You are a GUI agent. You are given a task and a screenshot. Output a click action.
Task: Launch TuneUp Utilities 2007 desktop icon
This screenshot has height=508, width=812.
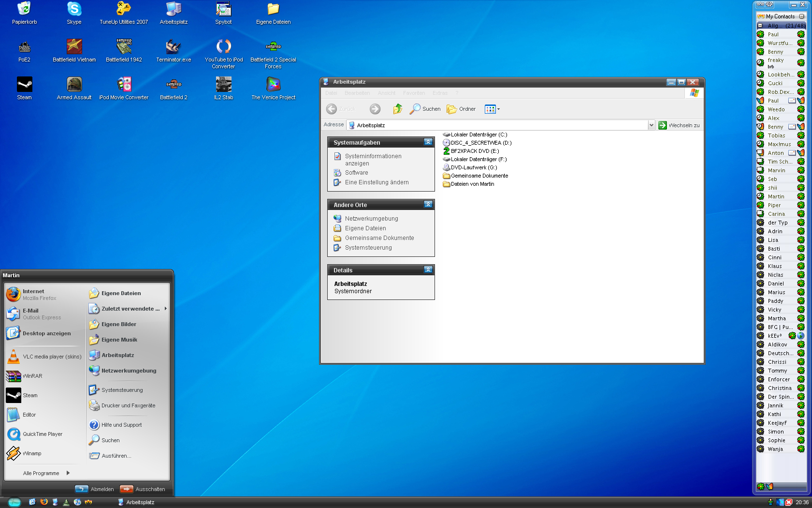pyautogui.click(x=124, y=13)
